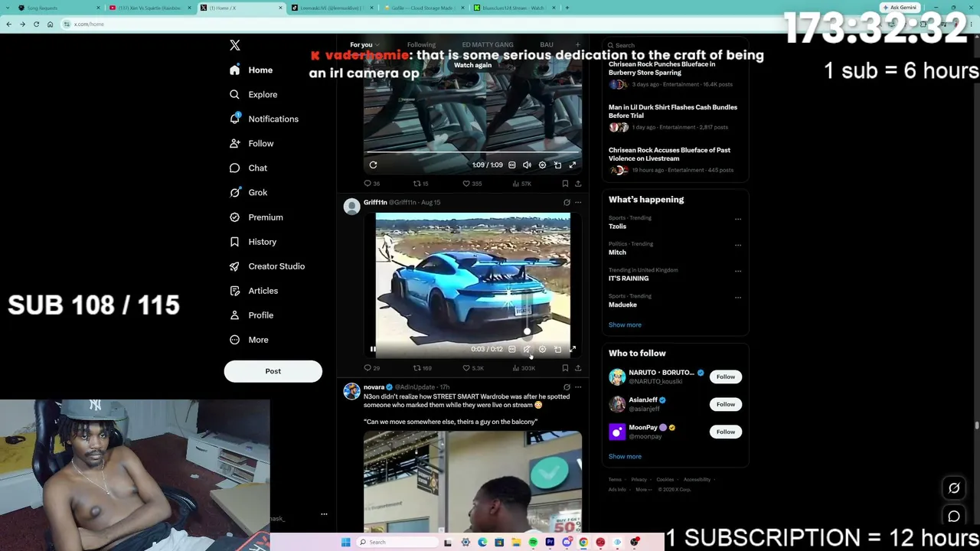
Task: Share the post with 57K views
Action: pos(578,184)
